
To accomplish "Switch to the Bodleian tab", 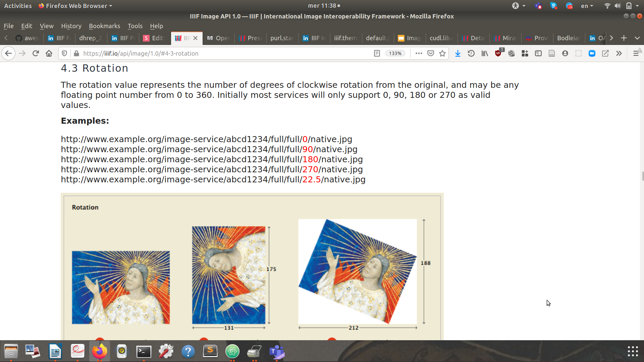I will [569, 38].
